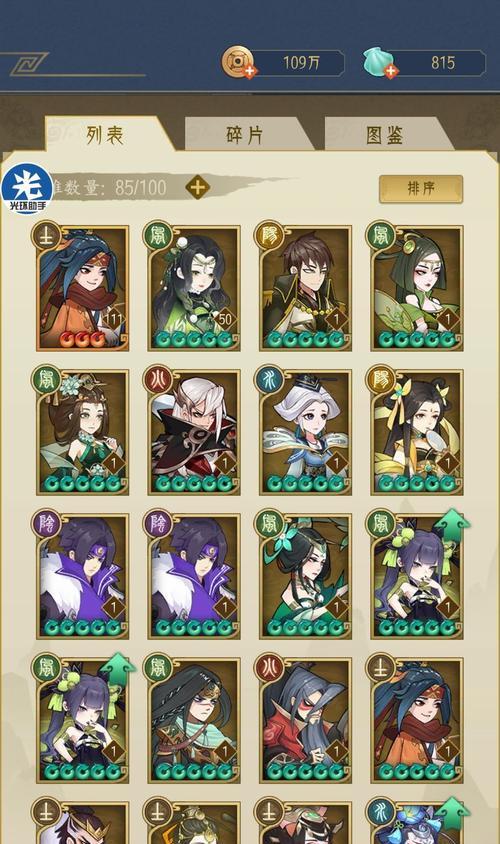This screenshot has height=844, width=500.
Task: Tap the 815 jade balance display
Action: 440,63
